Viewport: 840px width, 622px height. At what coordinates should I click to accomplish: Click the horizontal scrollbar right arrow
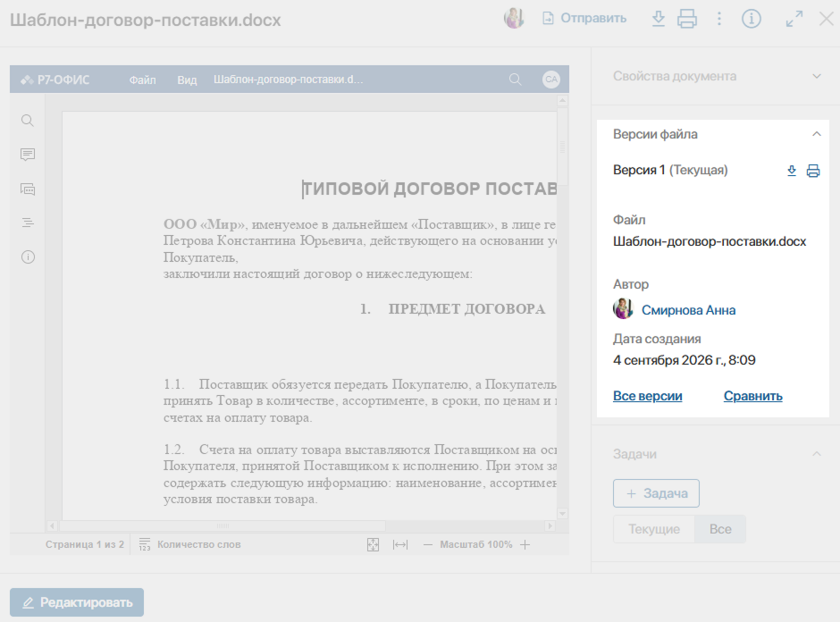[x=550, y=526]
